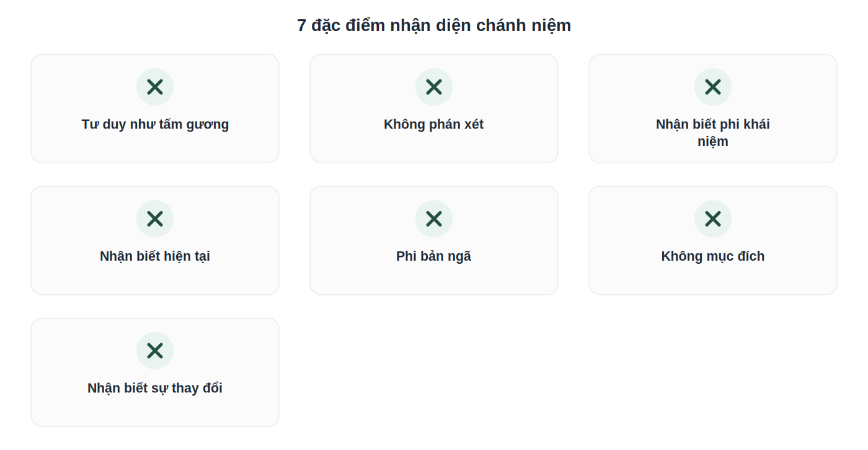Select the 'Nhận biết sự thay đổi' label
868x450 pixels.
click(155, 388)
